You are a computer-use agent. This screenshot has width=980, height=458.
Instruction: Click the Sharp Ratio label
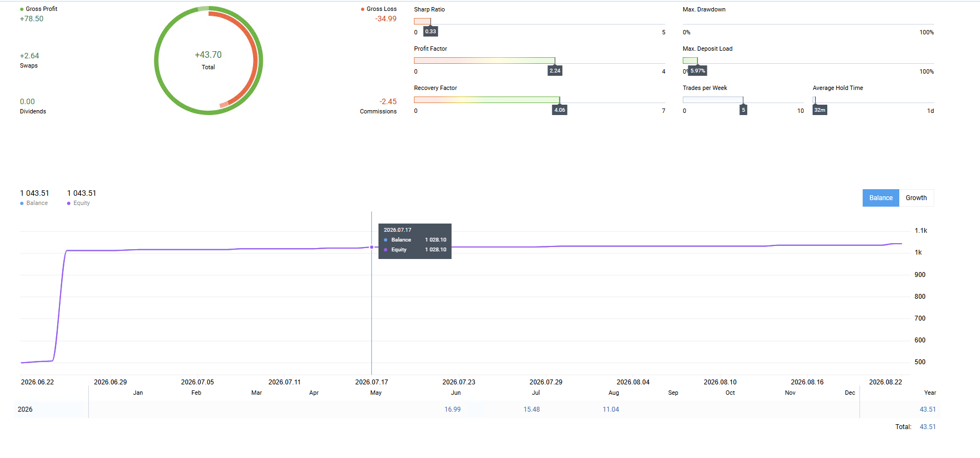pyautogui.click(x=429, y=9)
